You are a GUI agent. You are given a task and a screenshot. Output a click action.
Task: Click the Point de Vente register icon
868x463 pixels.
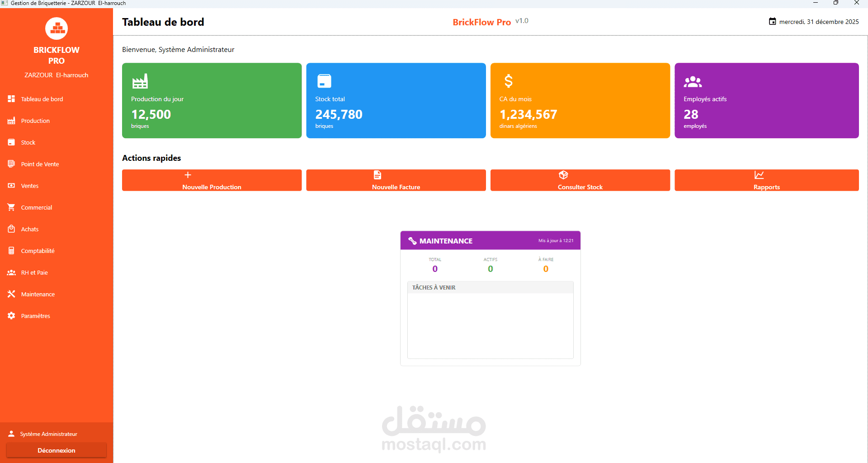11,164
